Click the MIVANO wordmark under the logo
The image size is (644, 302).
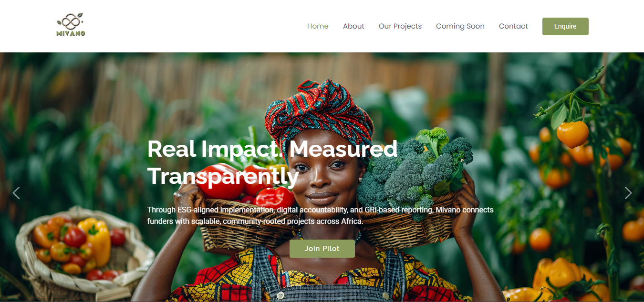coord(71,33)
